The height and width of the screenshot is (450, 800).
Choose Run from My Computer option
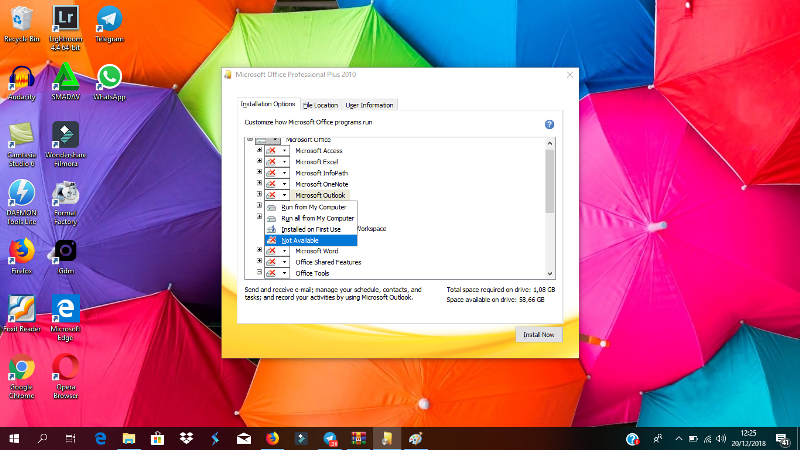click(x=311, y=207)
